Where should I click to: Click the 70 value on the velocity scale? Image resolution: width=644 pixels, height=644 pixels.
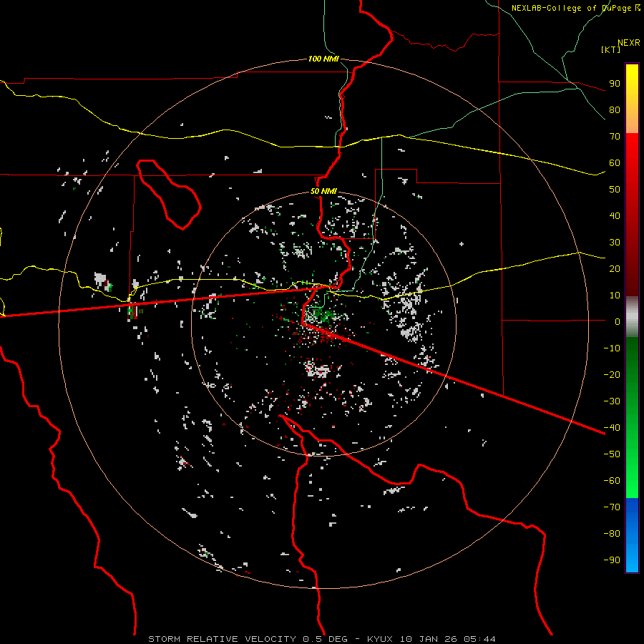click(615, 137)
